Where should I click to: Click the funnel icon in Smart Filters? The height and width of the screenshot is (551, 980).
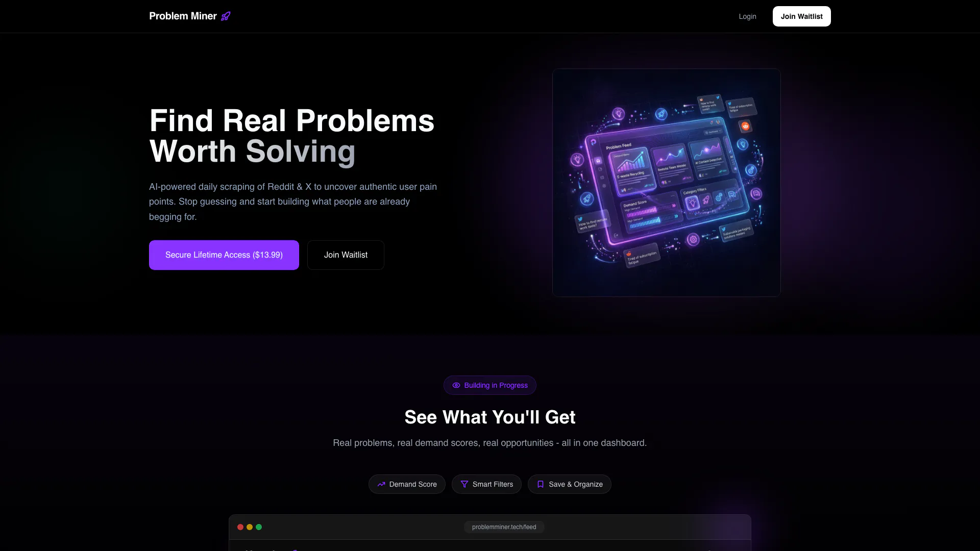coord(464,484)
